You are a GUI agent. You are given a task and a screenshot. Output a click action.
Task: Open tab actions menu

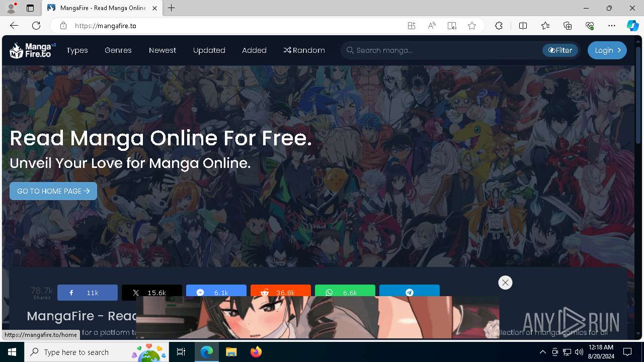30,8
